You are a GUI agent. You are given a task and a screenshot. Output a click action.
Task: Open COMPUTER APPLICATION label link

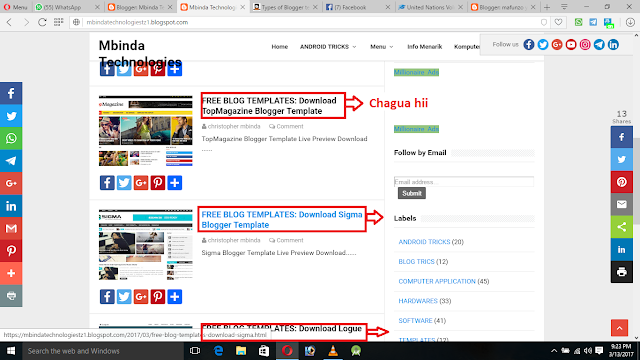[x=437, y=281]
